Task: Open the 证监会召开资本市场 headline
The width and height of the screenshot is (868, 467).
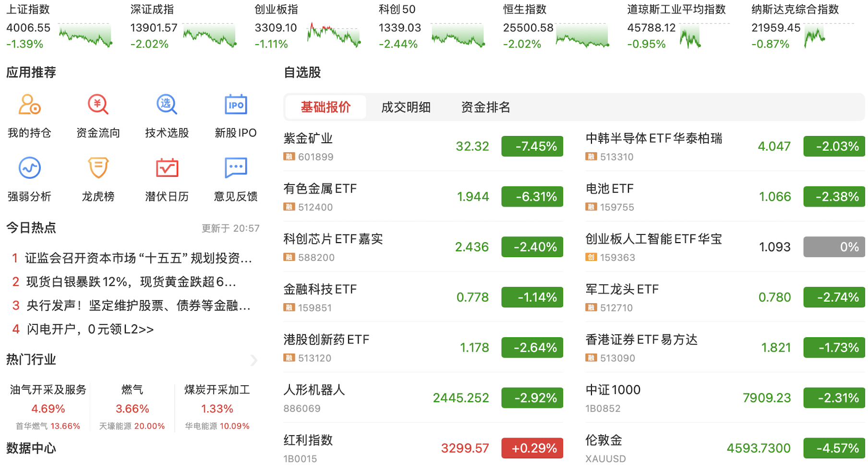Action: (x=138, y=258)
